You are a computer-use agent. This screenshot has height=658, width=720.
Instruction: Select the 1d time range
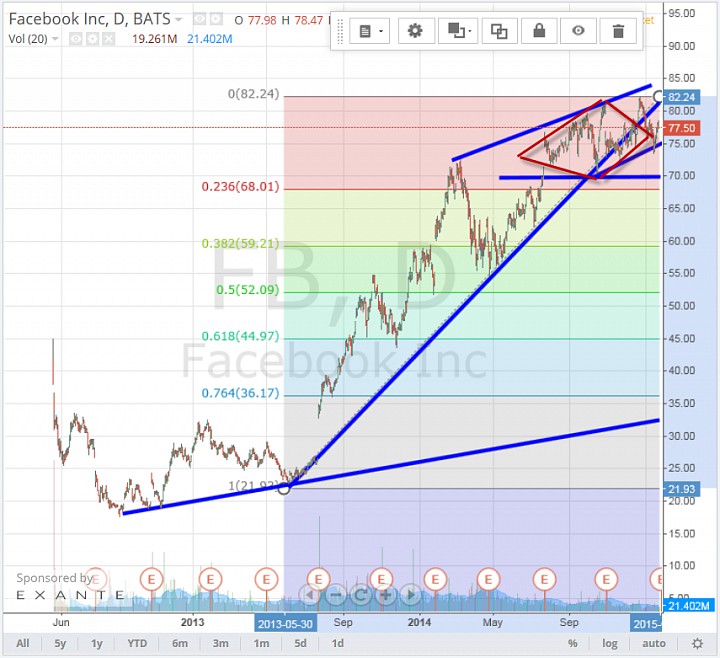point(338,643)
